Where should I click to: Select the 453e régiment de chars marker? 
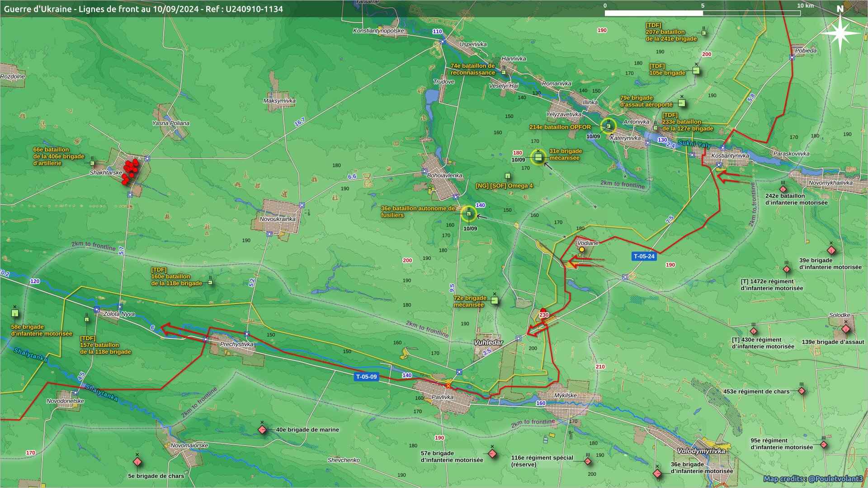[802, 390]
